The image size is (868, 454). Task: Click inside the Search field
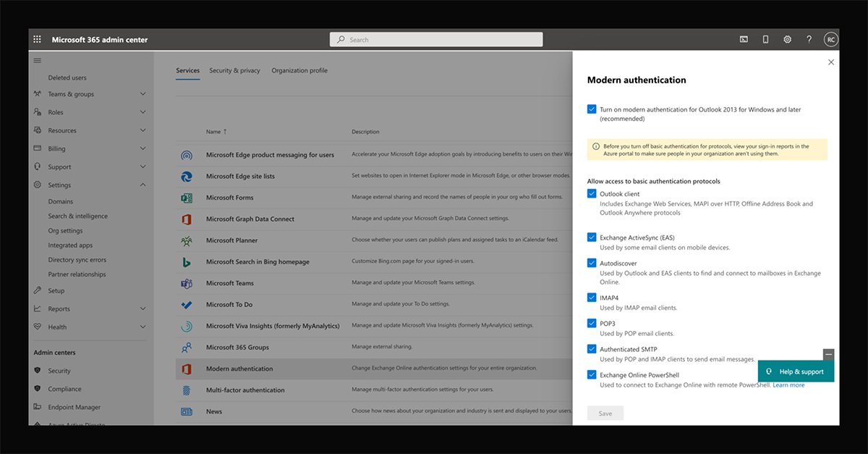(x=434, y=39)
